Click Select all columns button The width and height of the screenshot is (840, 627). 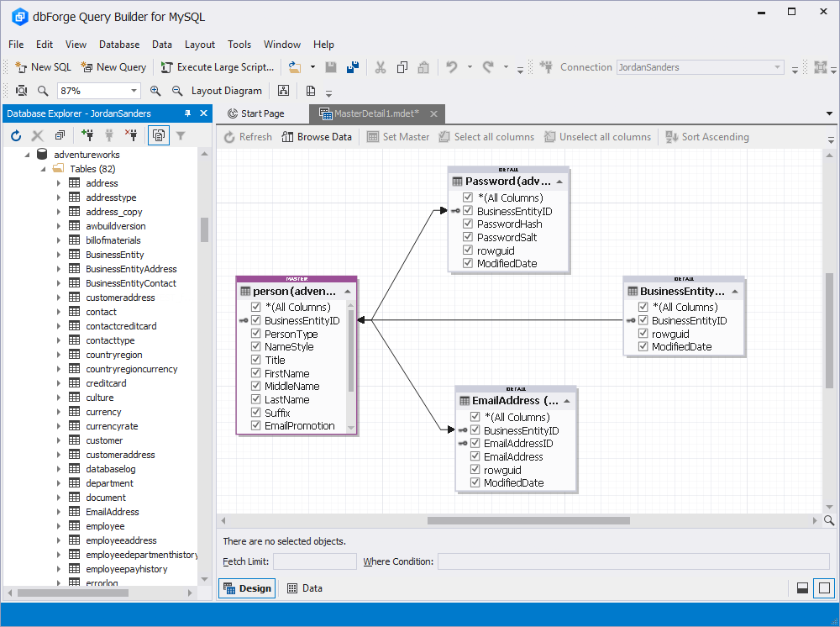(x=486, y=137)
